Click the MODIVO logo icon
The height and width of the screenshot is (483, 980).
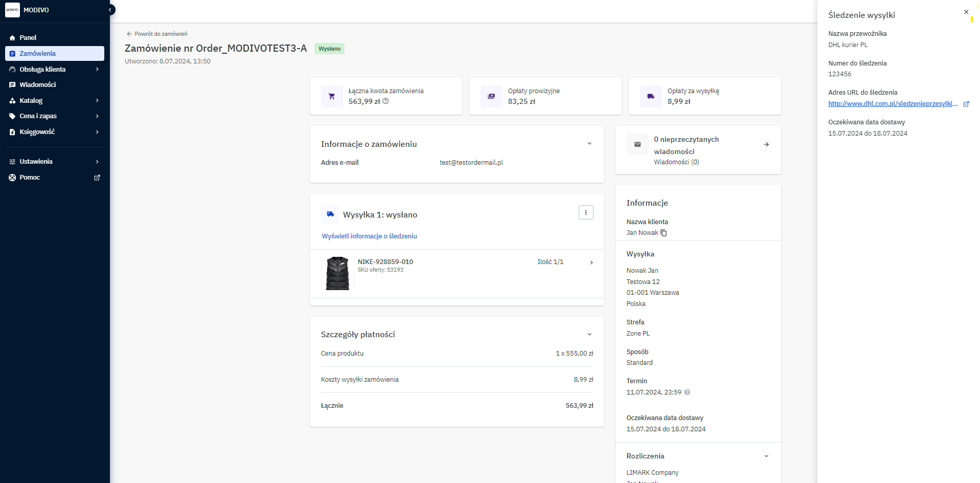click(x=12, y=10)
